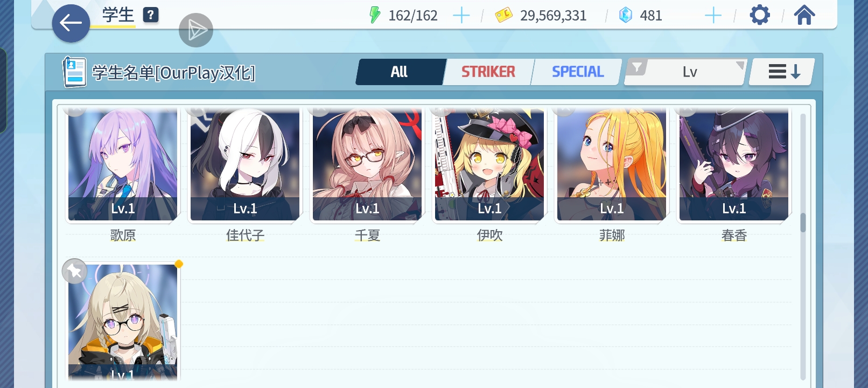
Task: Open student 歌原 portrait
Action: 123,164
